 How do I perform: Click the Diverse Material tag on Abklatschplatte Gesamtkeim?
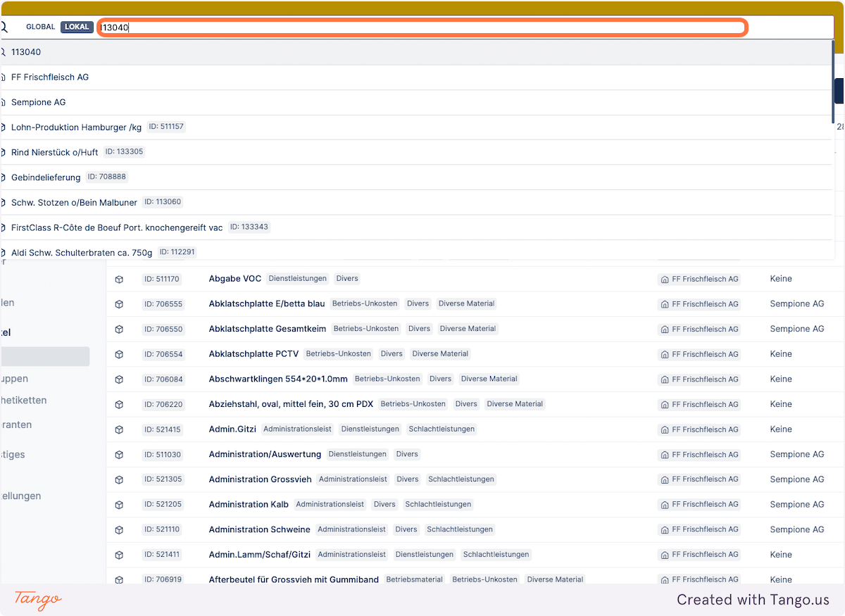[468, 329]
